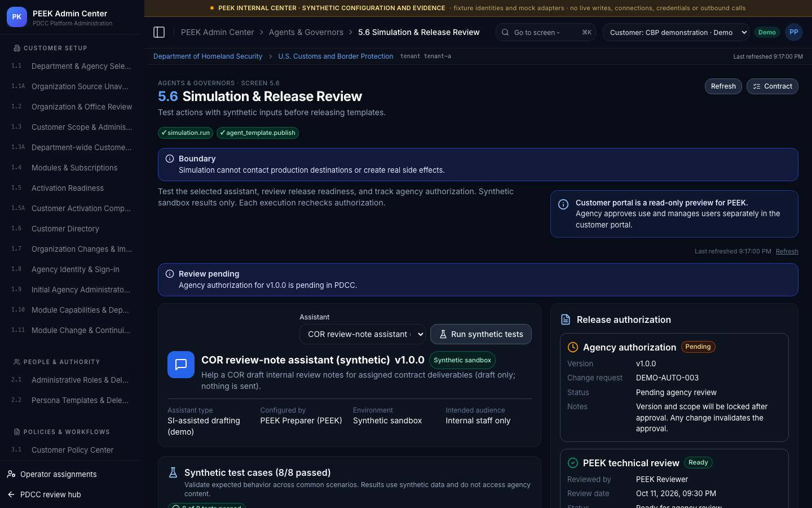Run synthetic tests
812x508 pixels.
coord(481,334)
